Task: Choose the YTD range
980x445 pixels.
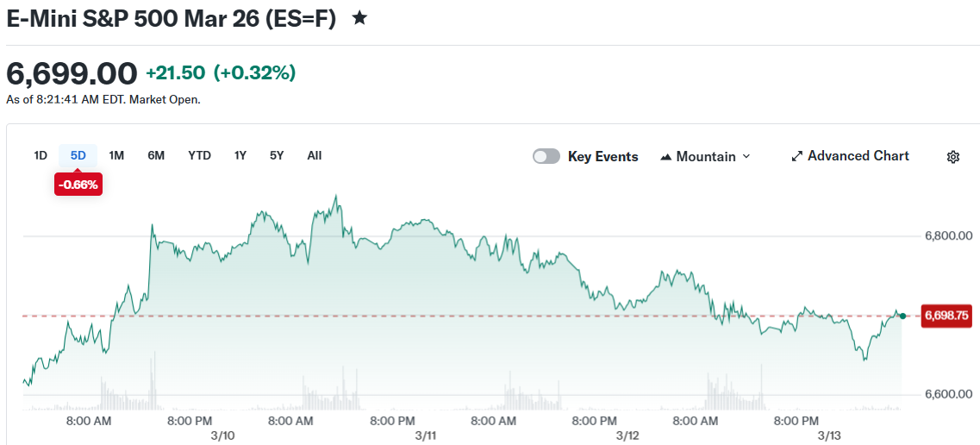Action: pyautogui.click(x=199, y=155)
